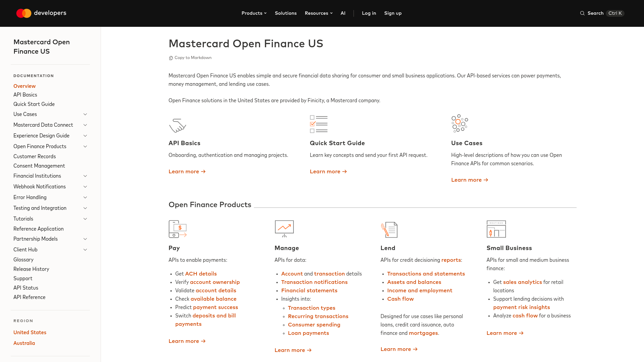Expand Client Hub chevron
The width and height of the screenshot is (644, 362).
(x=85, y=250)
